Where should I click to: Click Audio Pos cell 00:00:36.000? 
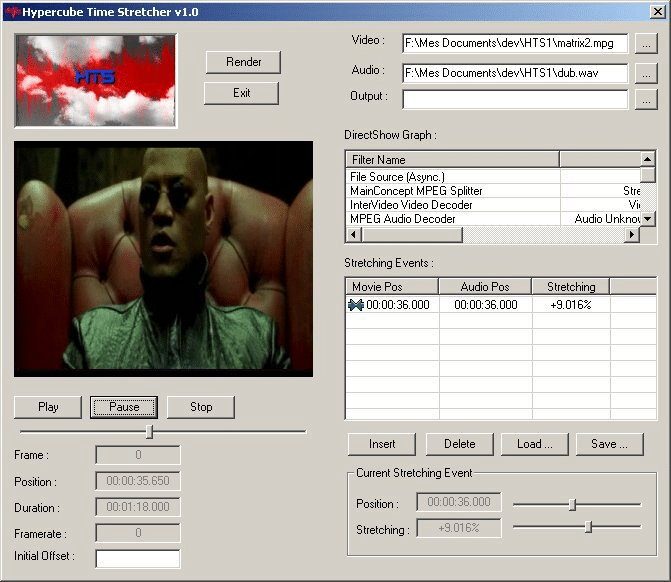pyautogui.click(x=486, y=305)
